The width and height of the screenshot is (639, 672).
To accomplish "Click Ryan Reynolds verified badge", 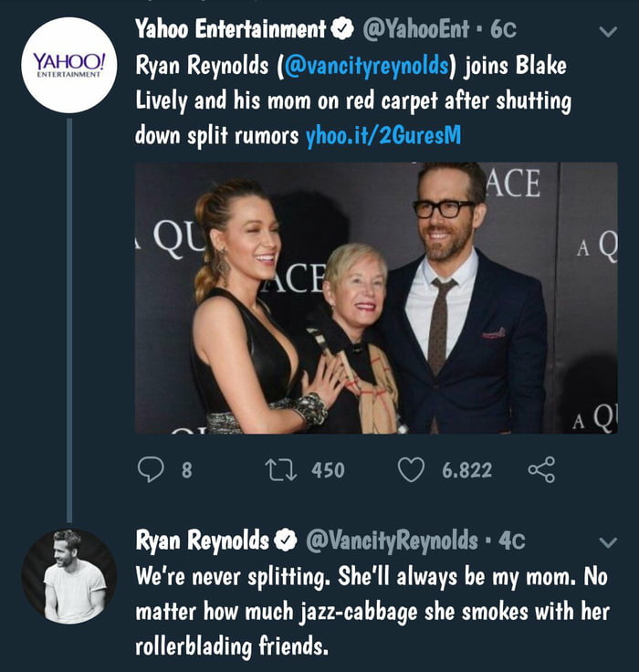I will tap(286, 541).
